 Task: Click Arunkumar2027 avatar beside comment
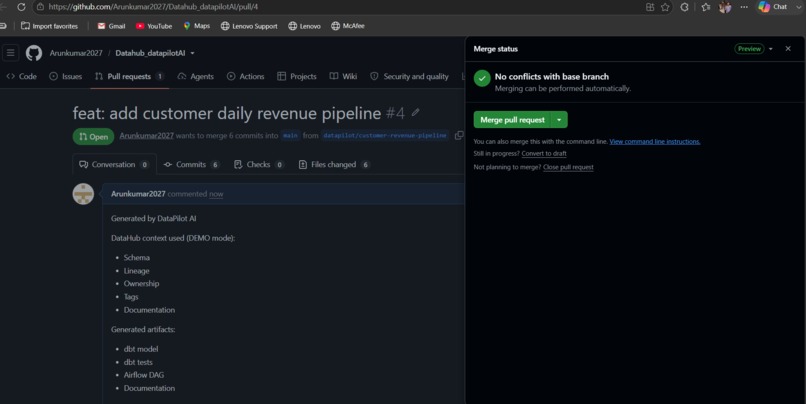[83, 194]
